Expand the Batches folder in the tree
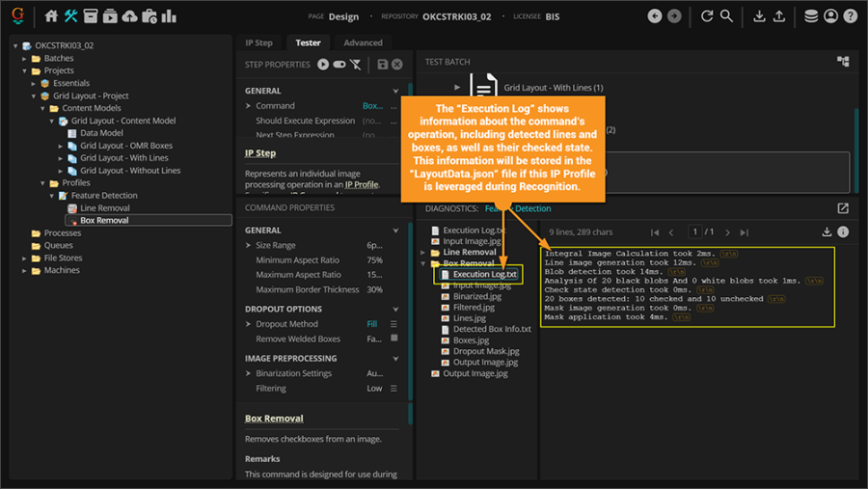Screen dimensions: 868x489 click(x=24, y=58)
